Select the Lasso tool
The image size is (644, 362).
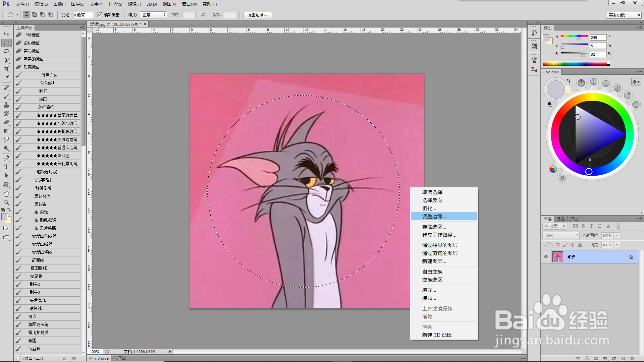click(x=6, y=52)
